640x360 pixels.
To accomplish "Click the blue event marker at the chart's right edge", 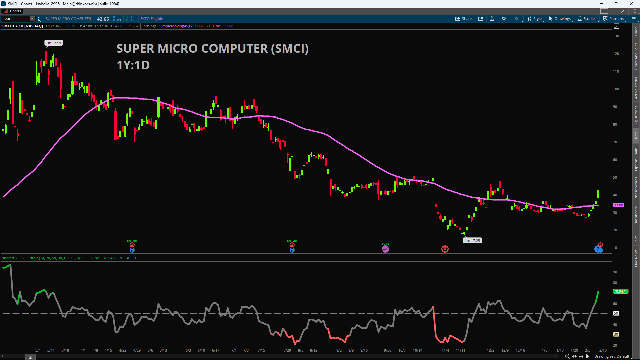I will tap(598, 248).
